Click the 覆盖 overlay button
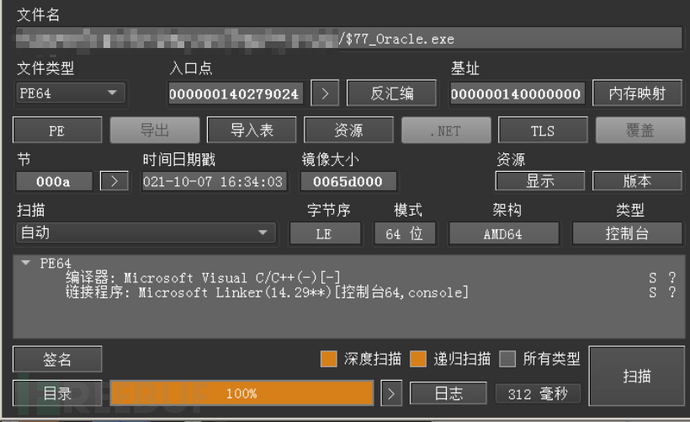The image size is (690, 422). tap(640, 130)
